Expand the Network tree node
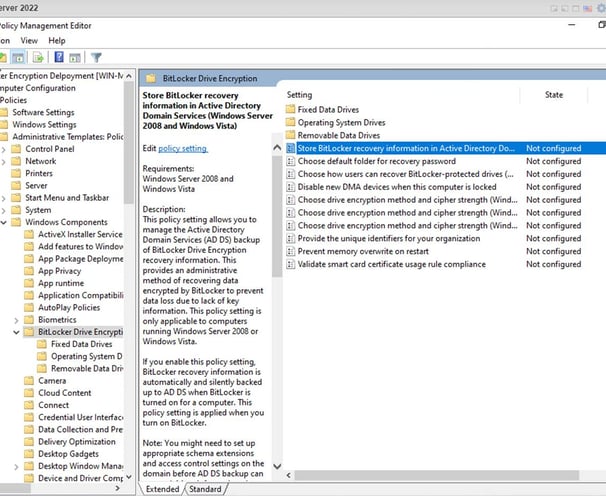606x496 pixels. point(3,162)
